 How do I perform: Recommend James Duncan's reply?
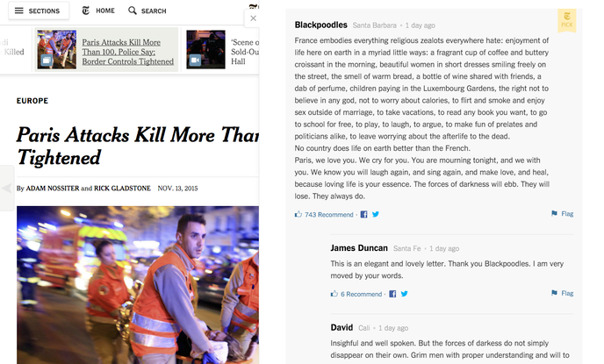click(356, 294)
